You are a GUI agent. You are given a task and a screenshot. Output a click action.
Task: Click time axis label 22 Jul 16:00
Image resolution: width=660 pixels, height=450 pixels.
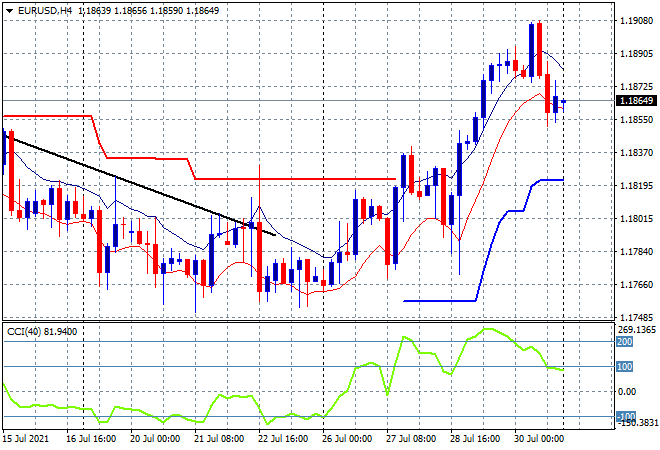pos(283,439)
